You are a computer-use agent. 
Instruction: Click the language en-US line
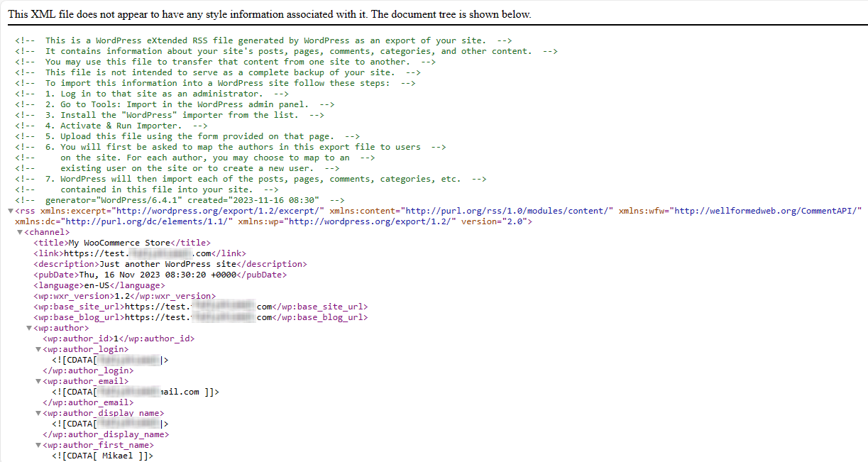99,285
